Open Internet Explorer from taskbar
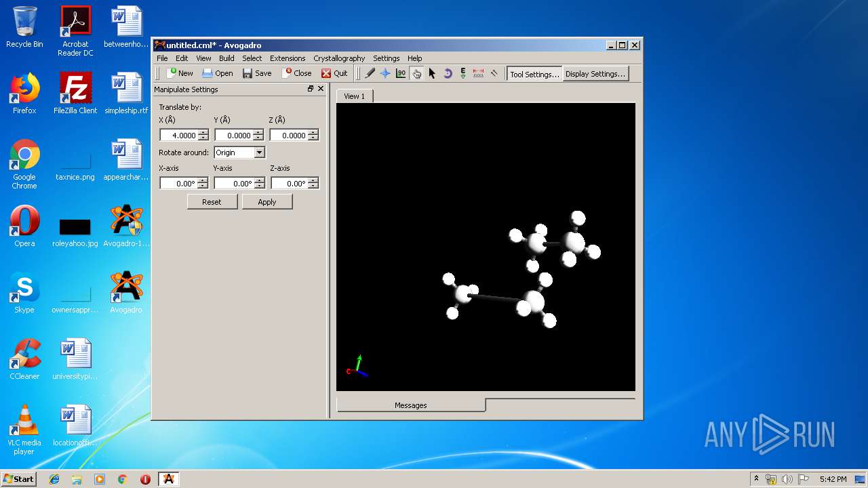 [x=54, y=479]
